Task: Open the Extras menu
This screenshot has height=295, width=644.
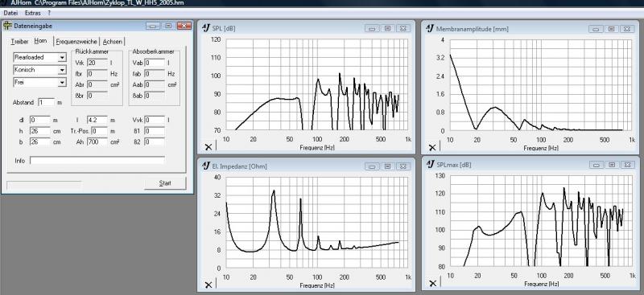Action: (33, 13)
